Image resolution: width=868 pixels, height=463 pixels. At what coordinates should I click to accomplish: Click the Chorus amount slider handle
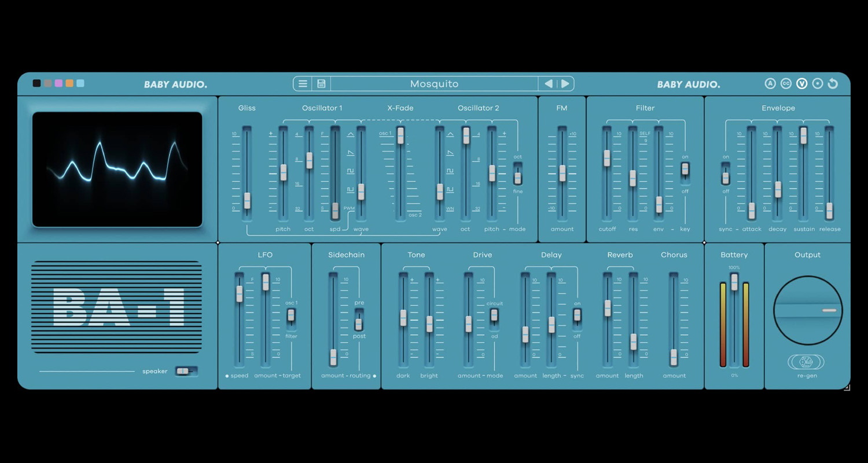[674, 357]
